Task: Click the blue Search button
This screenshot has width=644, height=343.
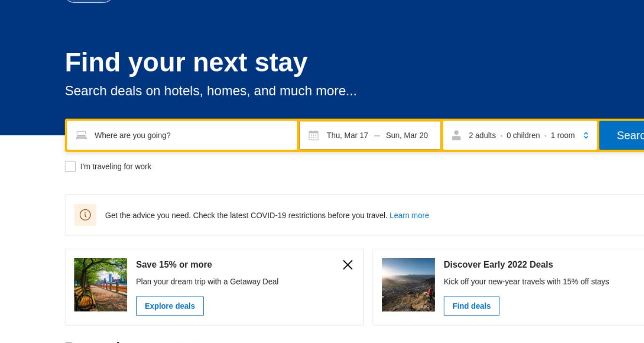Action: point(621,135)
